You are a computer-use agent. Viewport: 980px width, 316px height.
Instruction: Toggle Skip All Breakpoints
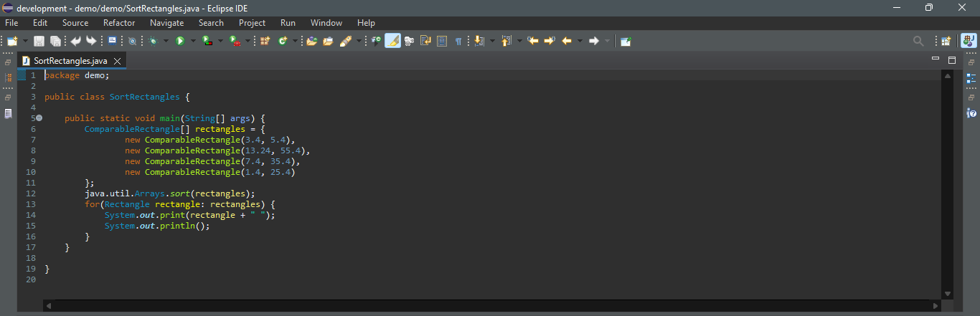tap(132, 41)
